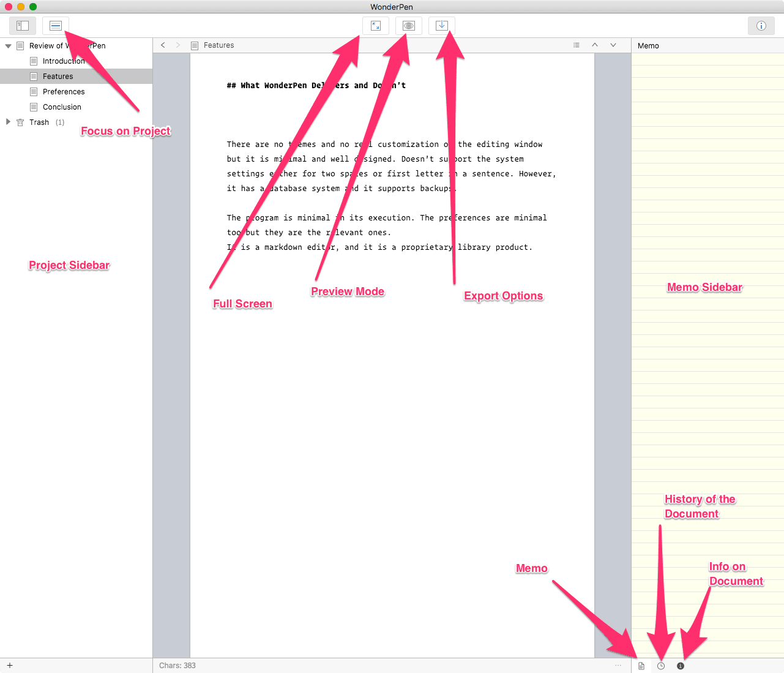Jump to the previous document with the up chevron
The width and height of the screenshot is (784, 673).
595,45
